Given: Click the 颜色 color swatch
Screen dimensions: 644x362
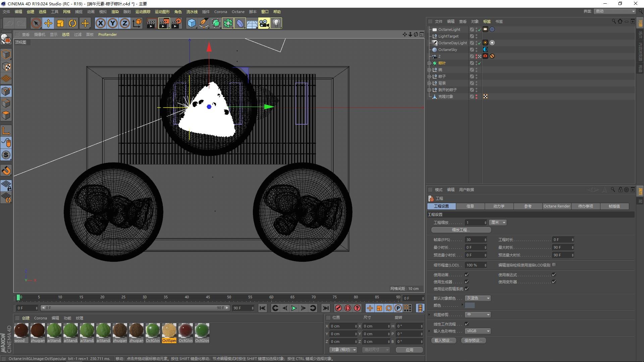Looking at the screenshot, I should pyautogui.click(x=470, y=305).
